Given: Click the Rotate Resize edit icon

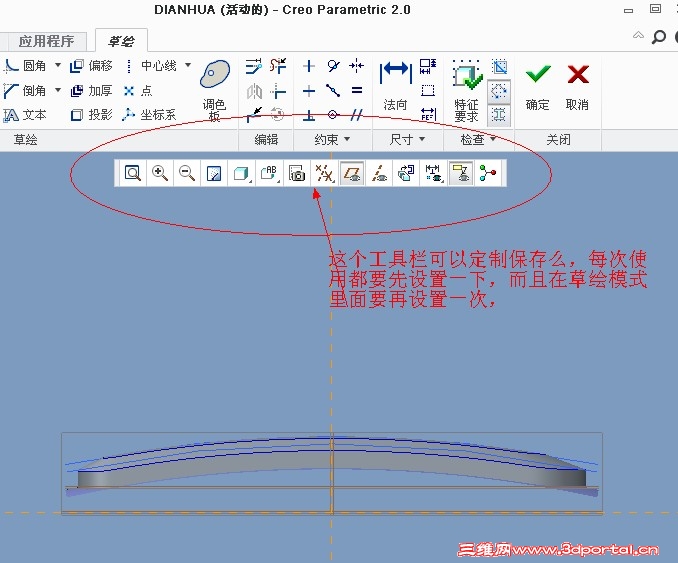Looking at the screenshot, I should pos(277,115).
